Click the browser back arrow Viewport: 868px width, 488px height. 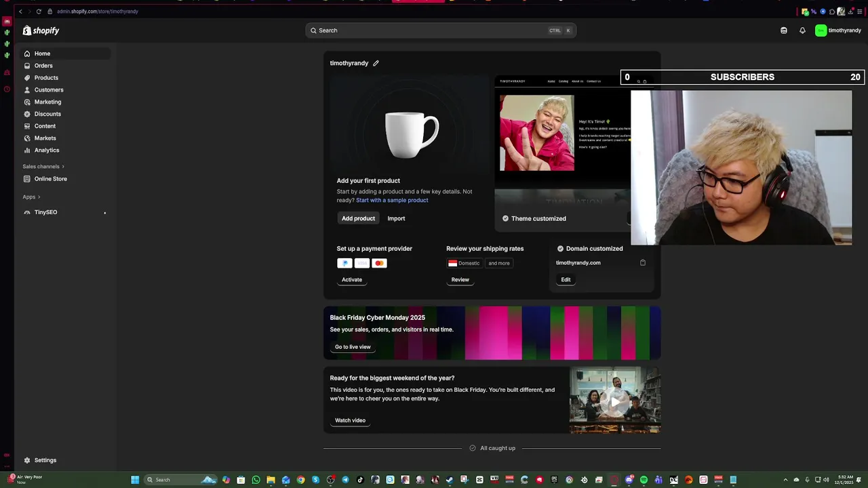coord(20,12)
